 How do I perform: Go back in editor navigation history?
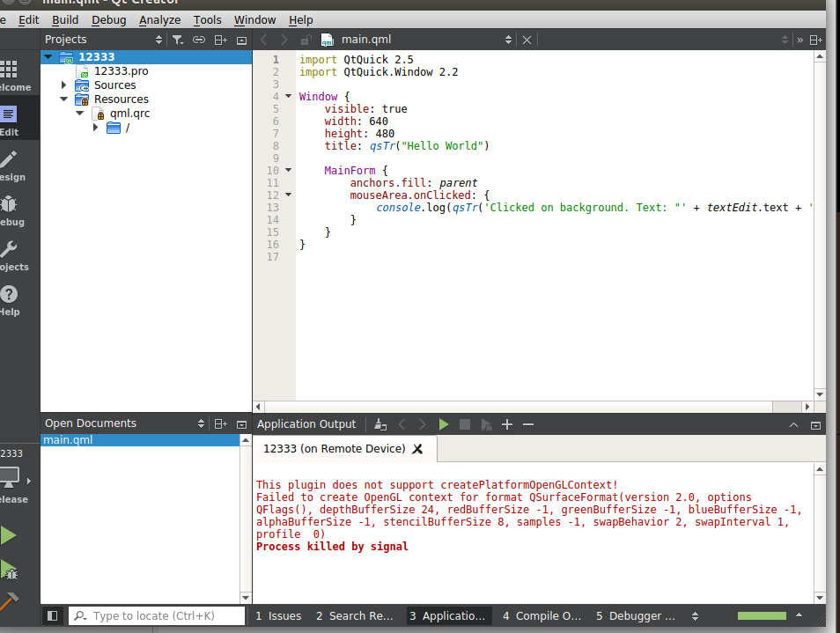tap(263, 40)
